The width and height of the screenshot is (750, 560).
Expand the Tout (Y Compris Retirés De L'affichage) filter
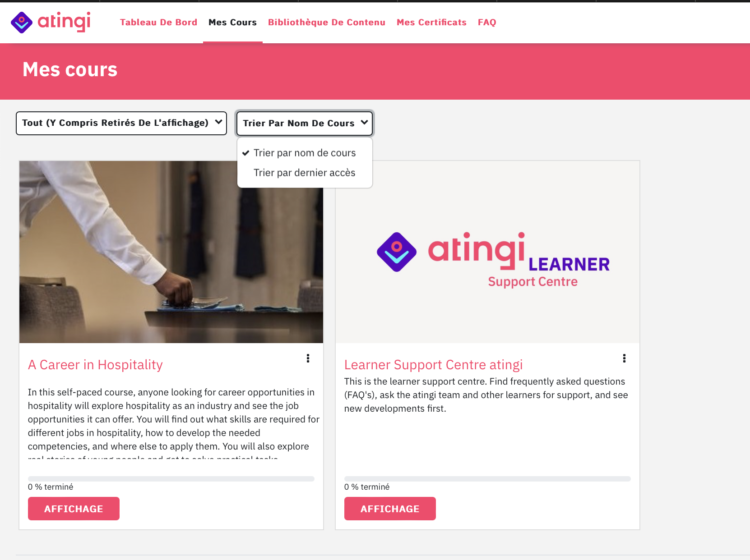121,123
